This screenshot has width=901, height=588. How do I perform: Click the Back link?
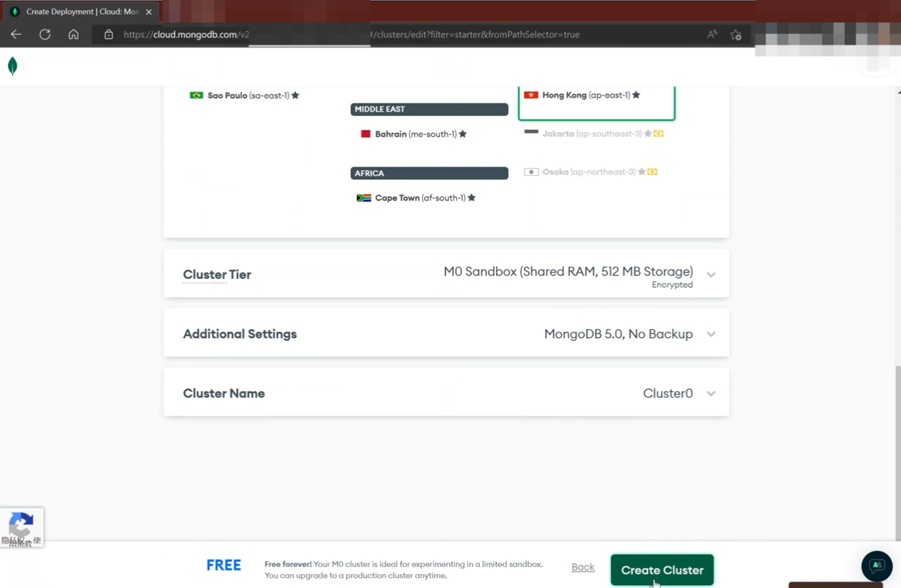[583, 567]
